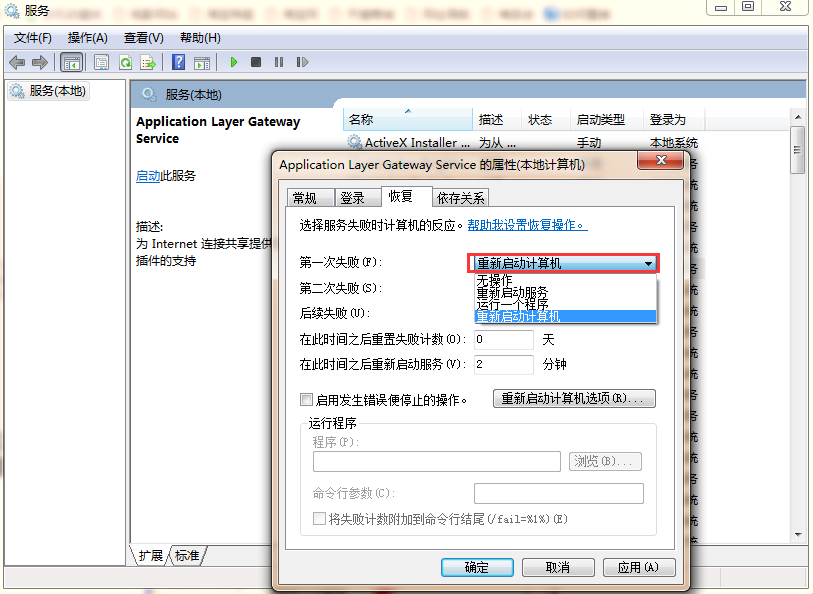Click the 确定 button
Screen dimensions: 813x594
click(x=477, y=568)
